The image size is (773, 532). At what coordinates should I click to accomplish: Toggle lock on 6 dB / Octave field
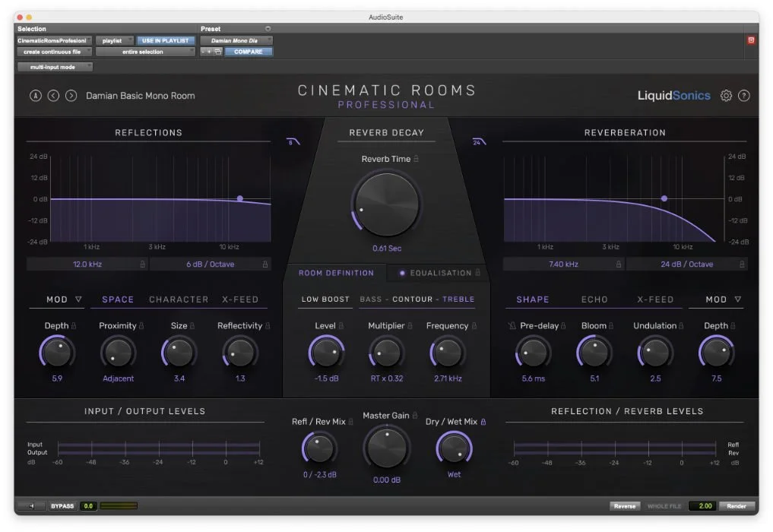pos(265,264)
